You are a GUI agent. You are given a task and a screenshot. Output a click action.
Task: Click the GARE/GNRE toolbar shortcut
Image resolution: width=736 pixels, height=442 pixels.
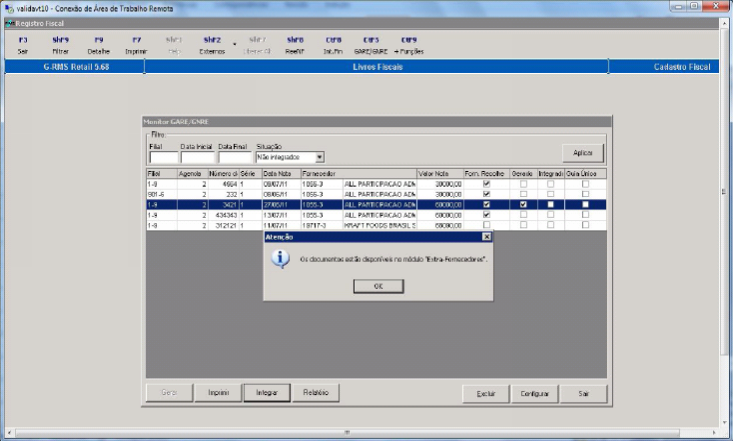pos(371,45)
